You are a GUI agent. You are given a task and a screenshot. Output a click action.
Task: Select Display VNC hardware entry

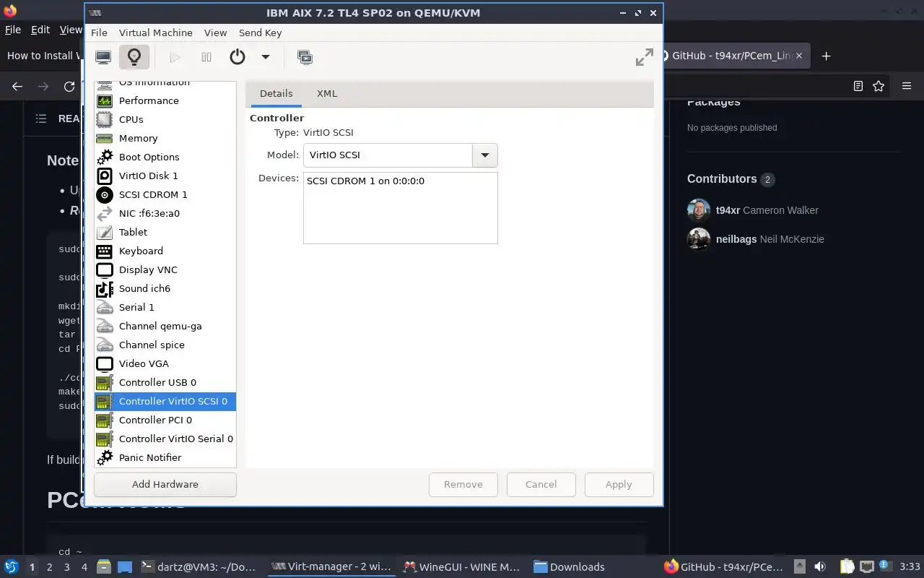coord(165,269)
